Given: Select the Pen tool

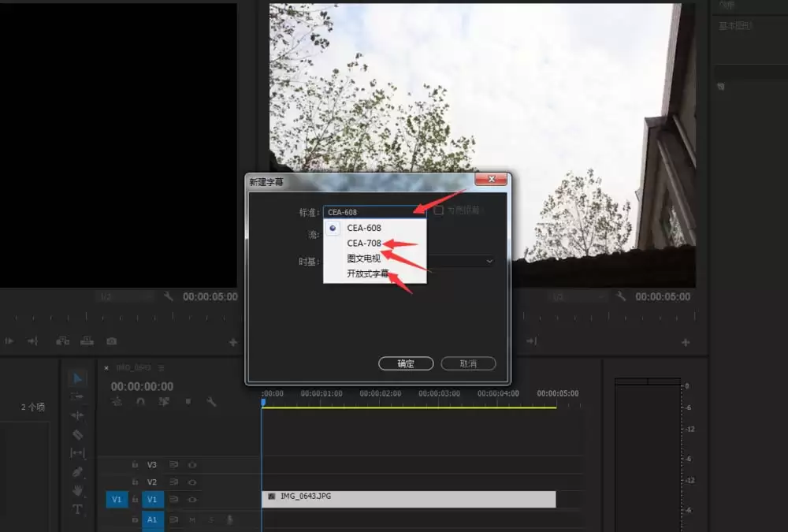Looking at the screenshot, I should click(77, 472).
